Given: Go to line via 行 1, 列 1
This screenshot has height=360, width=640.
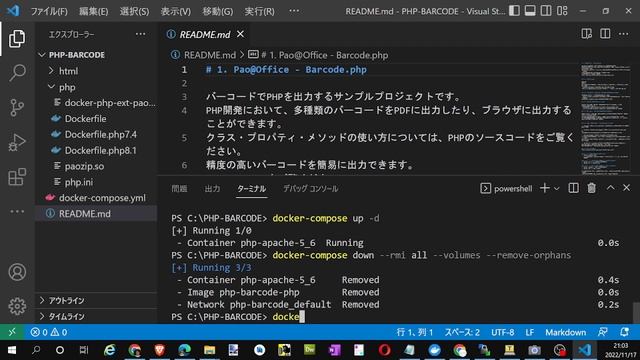Looking at the screenshot, I should click(x=415, y=332).
